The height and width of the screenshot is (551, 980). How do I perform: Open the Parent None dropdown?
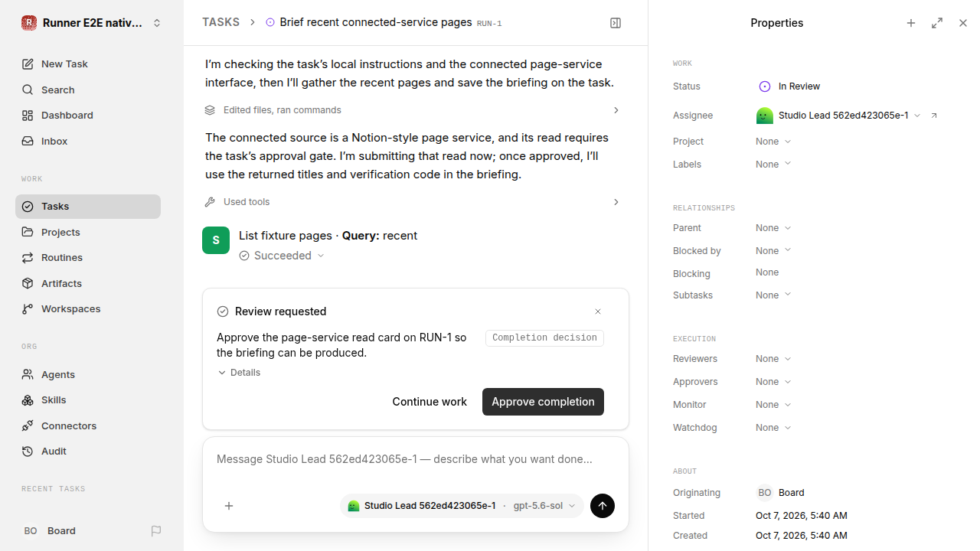(773, 228)
